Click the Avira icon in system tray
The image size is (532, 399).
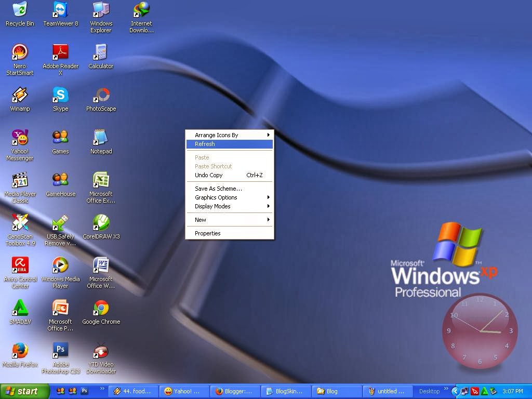(475, 392)
